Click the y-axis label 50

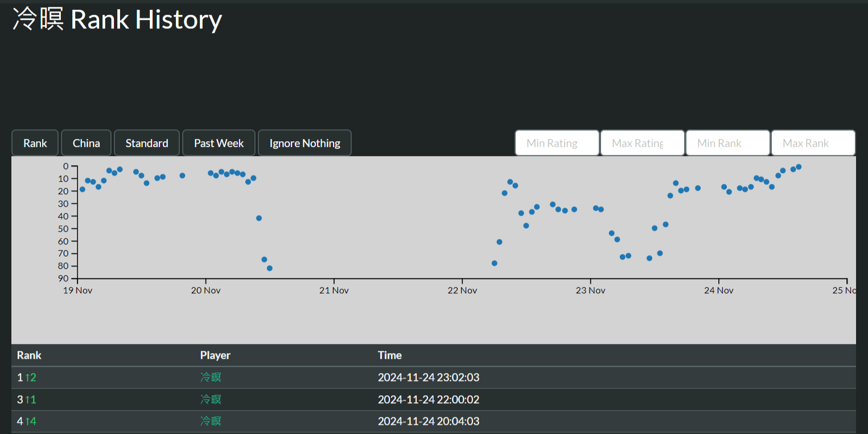pyautogui.click(x=63, y=228)
